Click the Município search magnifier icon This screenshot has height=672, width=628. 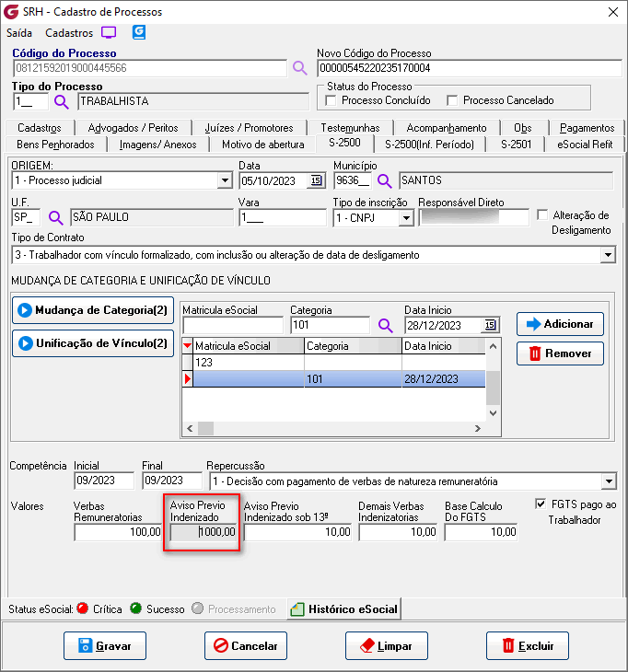385,180
